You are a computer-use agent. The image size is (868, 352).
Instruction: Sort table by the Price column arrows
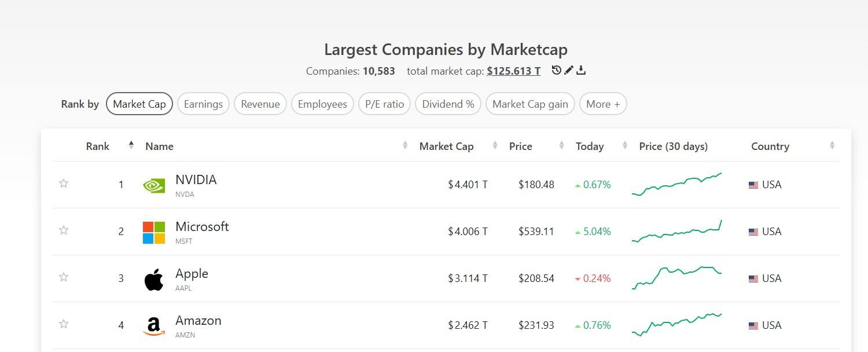coord(561,146)
